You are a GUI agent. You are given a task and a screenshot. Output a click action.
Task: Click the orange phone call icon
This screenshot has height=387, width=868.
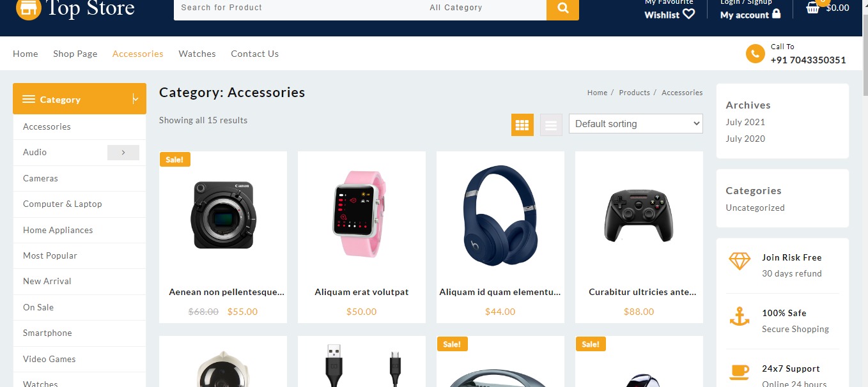tap(755, 54)
